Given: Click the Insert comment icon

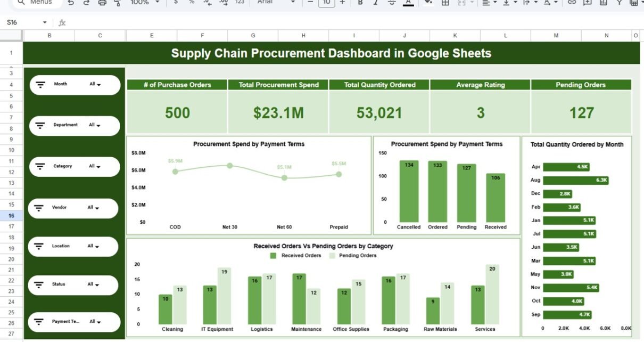Looking at the screenshot, I should point(588,3).
